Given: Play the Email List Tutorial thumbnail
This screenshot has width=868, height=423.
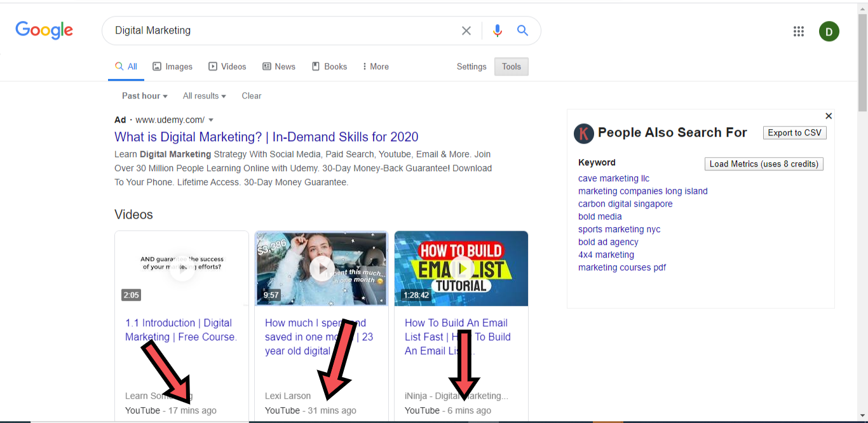Looking at the screenshot, I should (x=461, y=268).
